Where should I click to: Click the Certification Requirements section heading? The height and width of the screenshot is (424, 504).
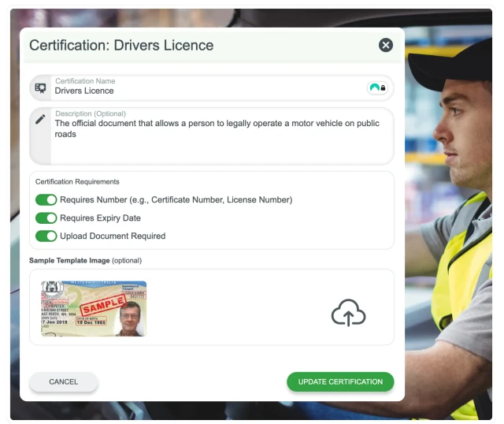point(77,182)
